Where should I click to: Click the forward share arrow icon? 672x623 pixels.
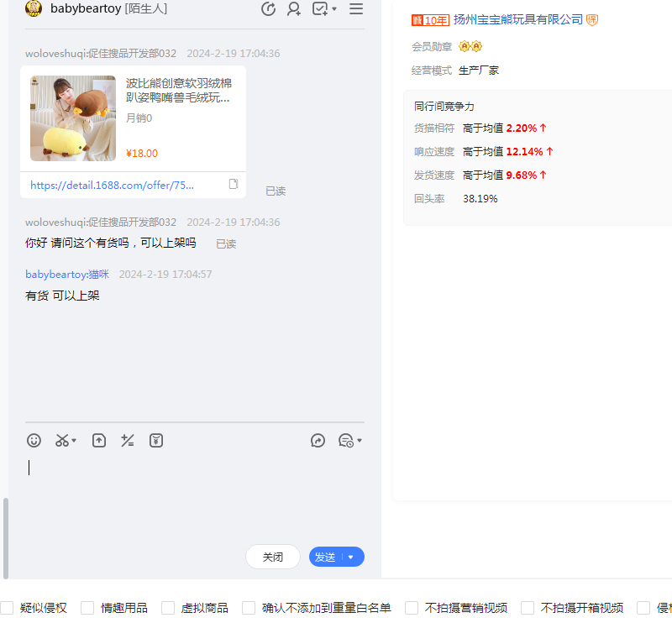coord(318,441)
